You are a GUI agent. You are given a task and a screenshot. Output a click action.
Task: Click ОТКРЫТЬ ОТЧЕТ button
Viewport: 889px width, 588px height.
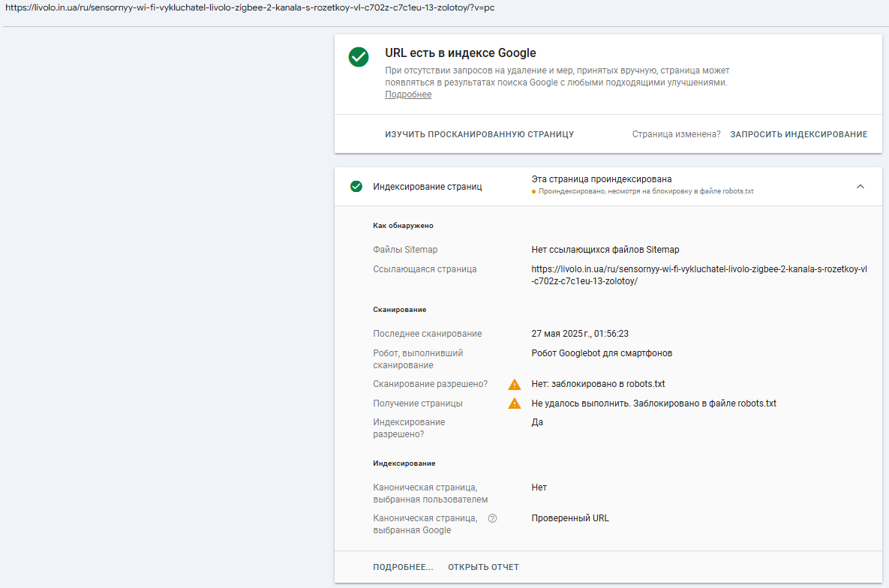coord(484,567)
